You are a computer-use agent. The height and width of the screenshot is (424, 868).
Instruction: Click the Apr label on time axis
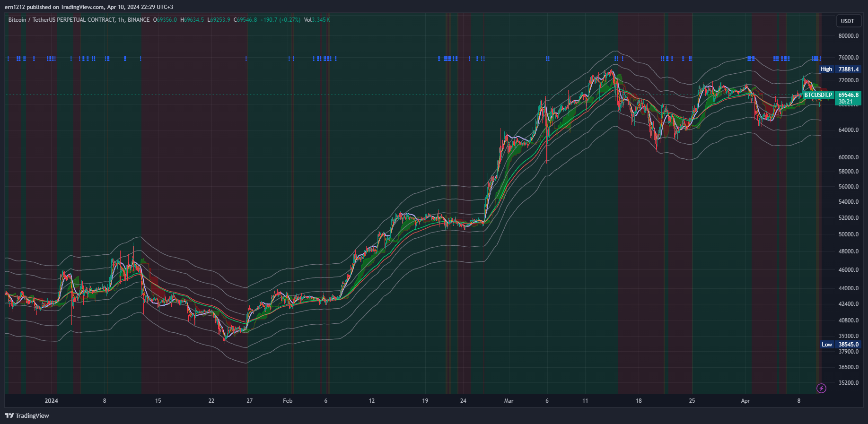(x=745, y=401)
